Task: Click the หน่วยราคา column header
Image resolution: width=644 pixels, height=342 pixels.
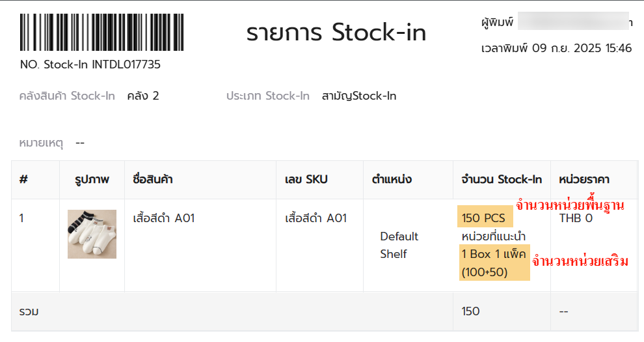Action: (584, 179)
